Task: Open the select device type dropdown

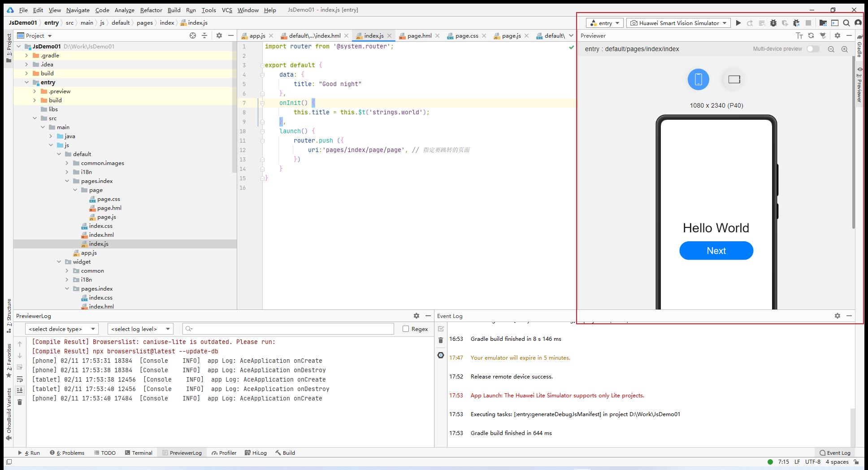Action: [x=61, y=329]
